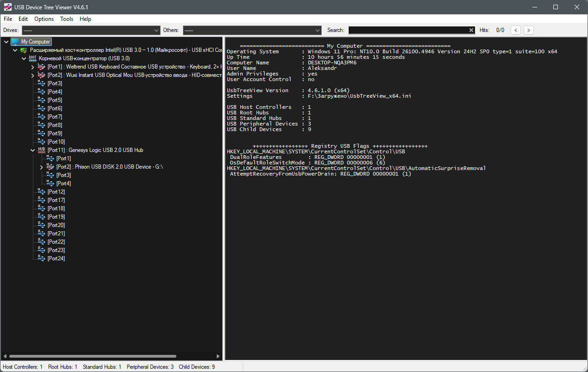The image size is (588, 372).
Task: Click the USB port icon for Port12
Action: (41, 192)
